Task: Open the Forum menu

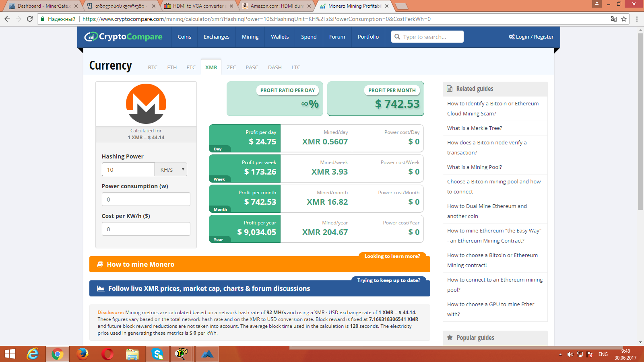Action: [337, 37]
